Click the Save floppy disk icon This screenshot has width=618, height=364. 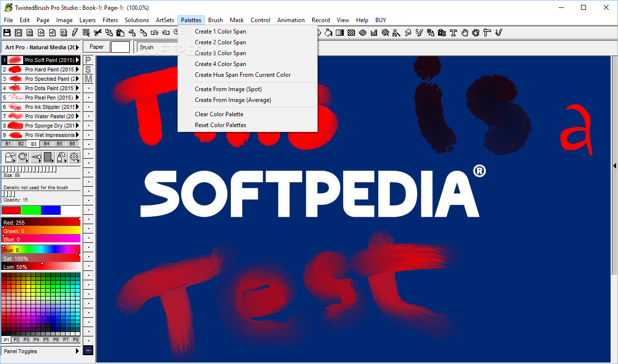click(7, 33)
